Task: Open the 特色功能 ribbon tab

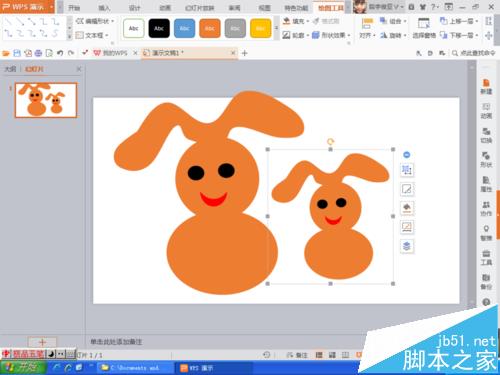Action: [296, 8]
